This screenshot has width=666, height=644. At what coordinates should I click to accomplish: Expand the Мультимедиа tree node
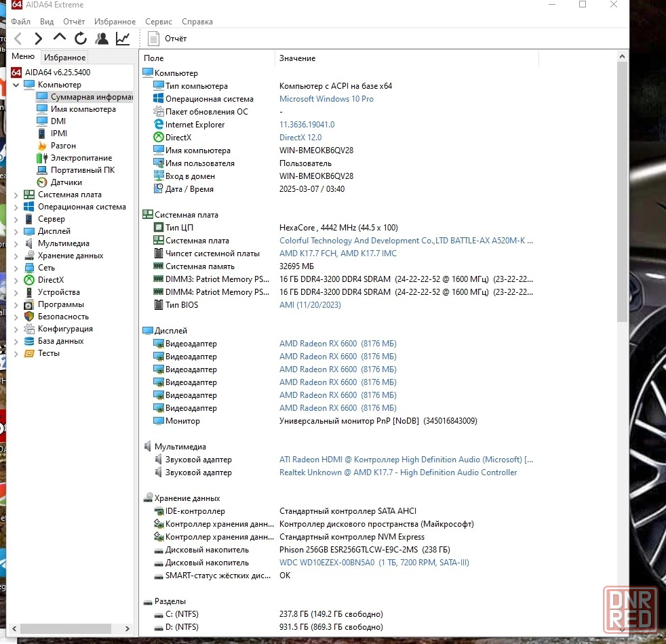tap(16, 243)
